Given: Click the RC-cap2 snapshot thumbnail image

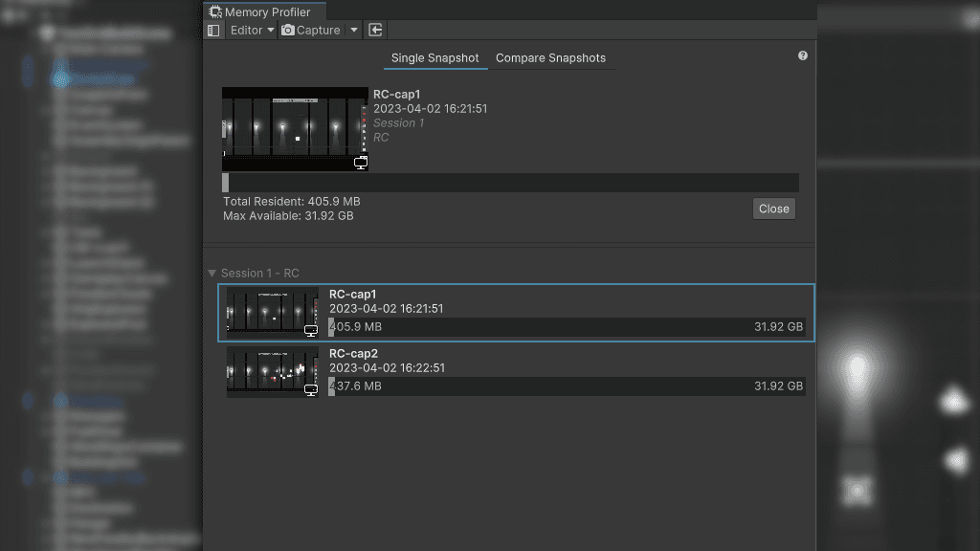Looking at the screenshot, I should (272, 373).
